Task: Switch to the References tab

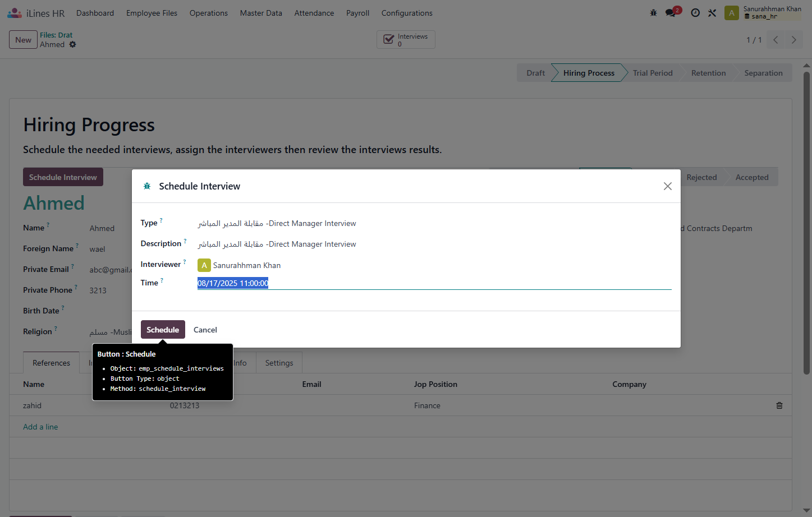Action: [x=52, y=363]
